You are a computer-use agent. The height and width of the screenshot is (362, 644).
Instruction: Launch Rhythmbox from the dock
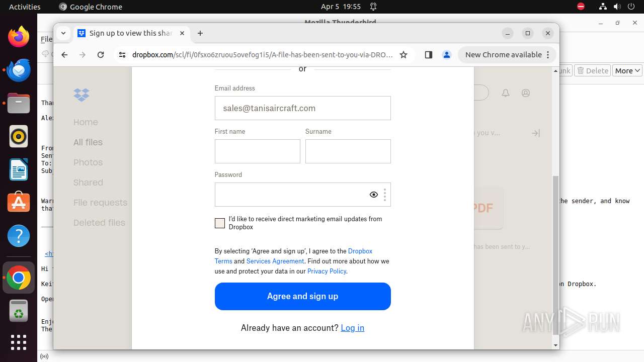click(x=19, y=136)
